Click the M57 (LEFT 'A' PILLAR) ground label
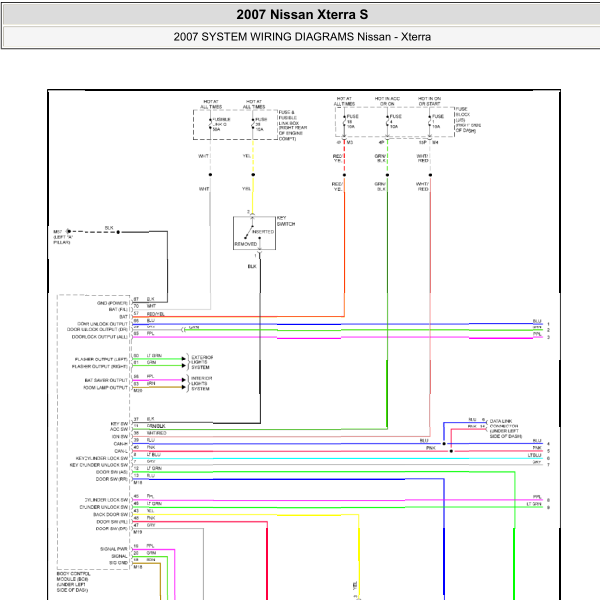The image size is (600, 600). [63, 237]
